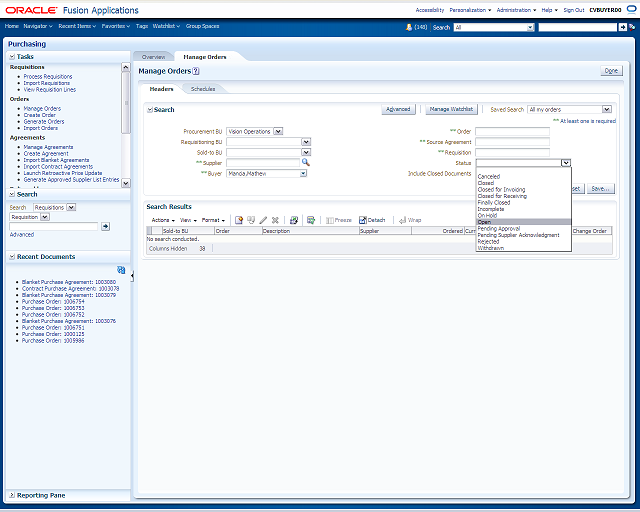Image resolution: width=640 pixels, height=512 pixels.
Task: Open the Process Requisitions link
Action: point(48,76)
